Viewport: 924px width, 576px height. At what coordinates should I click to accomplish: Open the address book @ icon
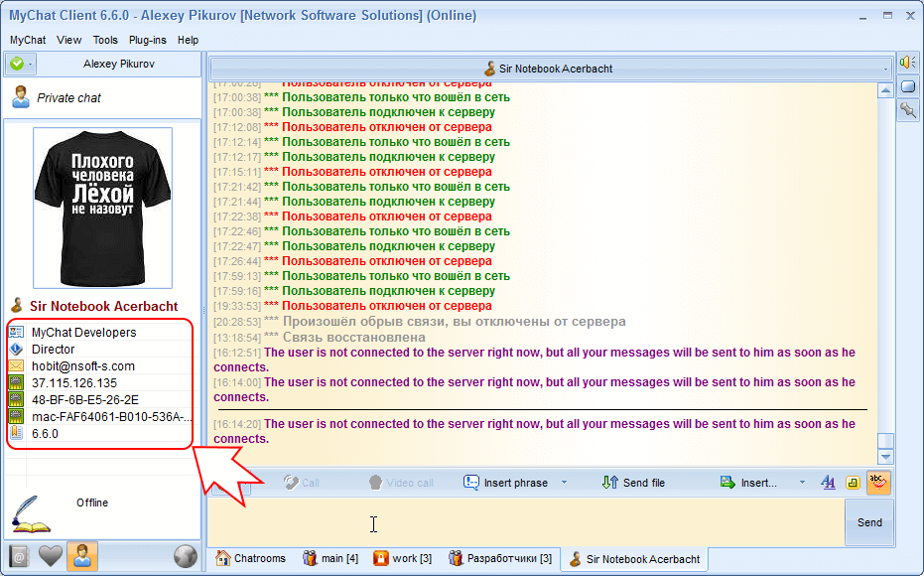pyautogui.click(x=19, y=556)
